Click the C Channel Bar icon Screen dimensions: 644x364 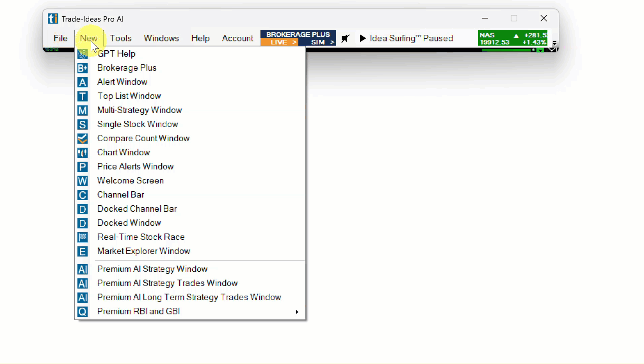(x=83, y=195)
